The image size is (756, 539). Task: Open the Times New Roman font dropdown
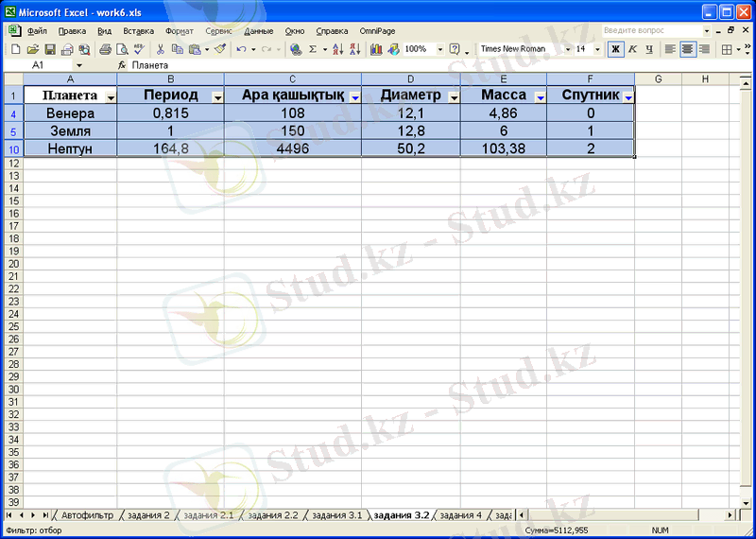tap(568, 49)
